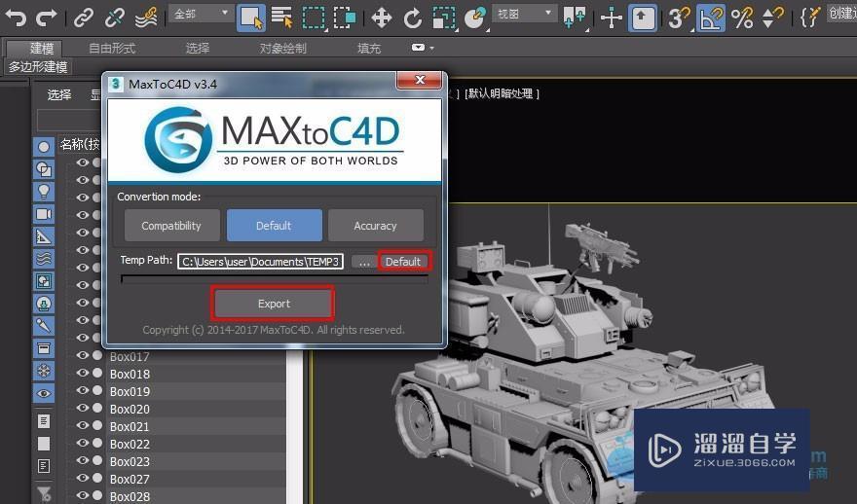Reset temp path with Default button
The image size is (857, 504).
(403, 262)
